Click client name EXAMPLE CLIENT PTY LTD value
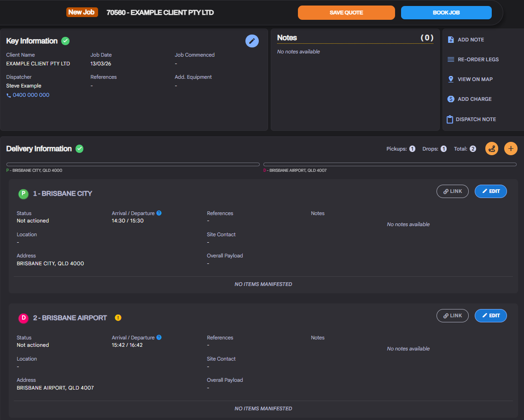This screenshot has width=524, height=420. [x=38, y=64]
